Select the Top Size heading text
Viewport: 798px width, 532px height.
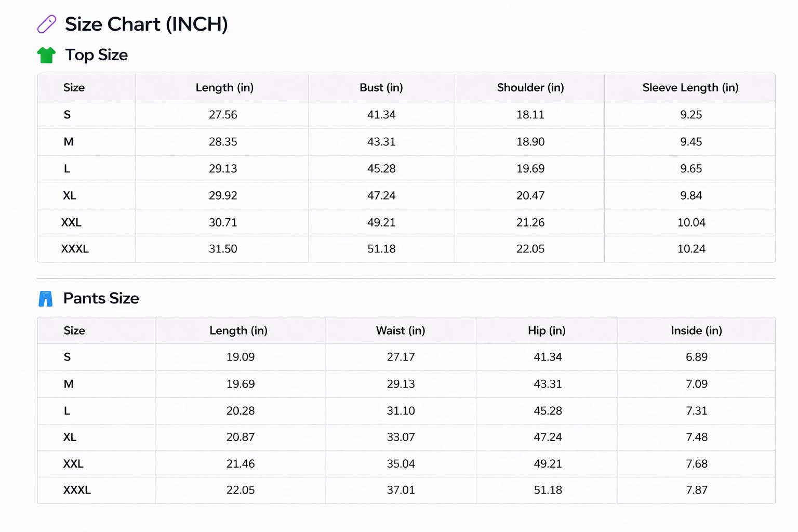pyautogui.click(x=96, y=55)
